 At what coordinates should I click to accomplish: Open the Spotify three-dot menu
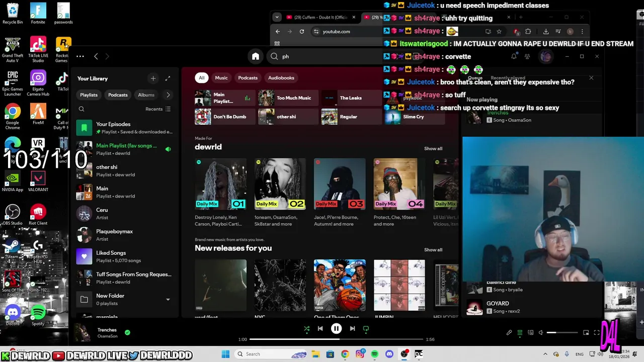[80, 56]
